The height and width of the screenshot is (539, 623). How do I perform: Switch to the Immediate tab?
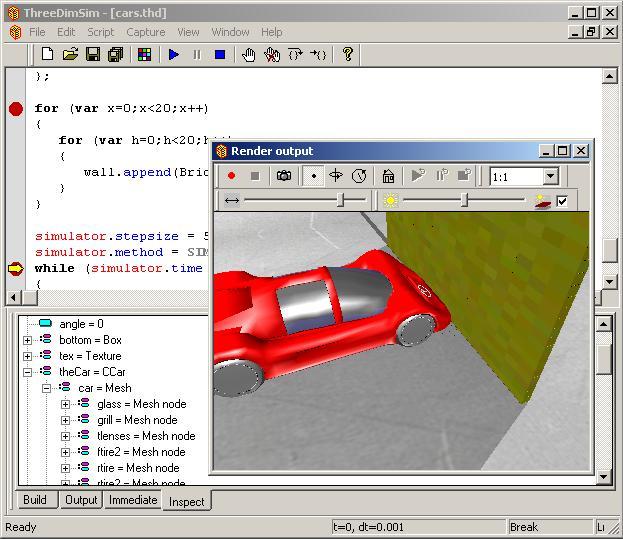click(x=133, y=500)
